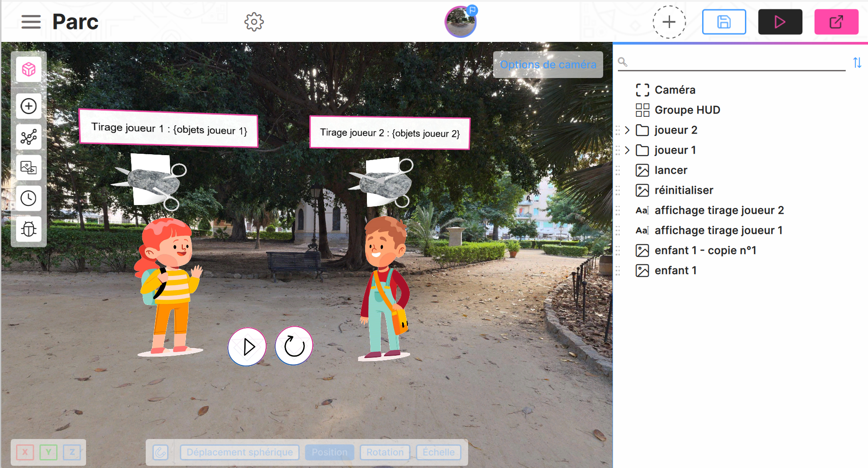868x468 pixels.
Task: Open scene settings gear icon
Action: pyautogui.click(x=254, y=22)
